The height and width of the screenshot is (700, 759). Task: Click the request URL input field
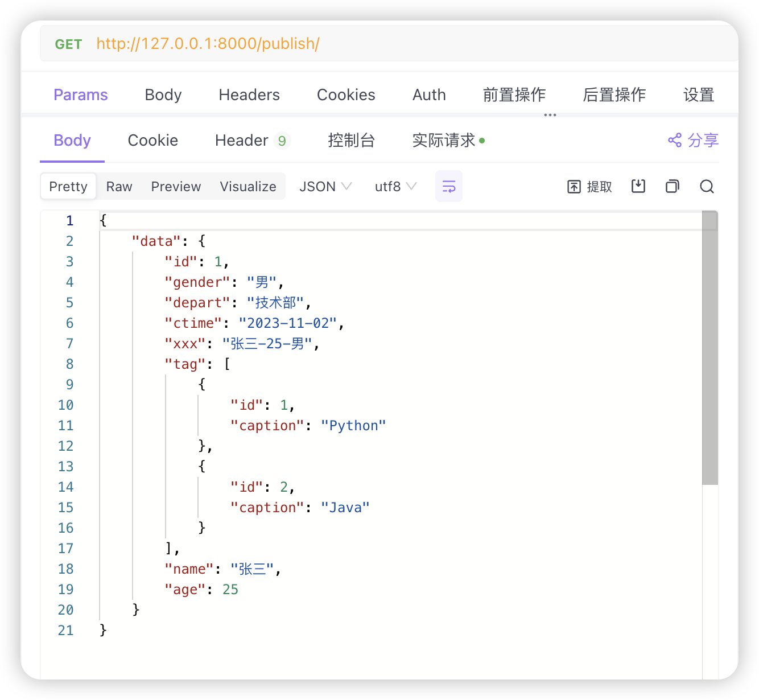[398, 44]
